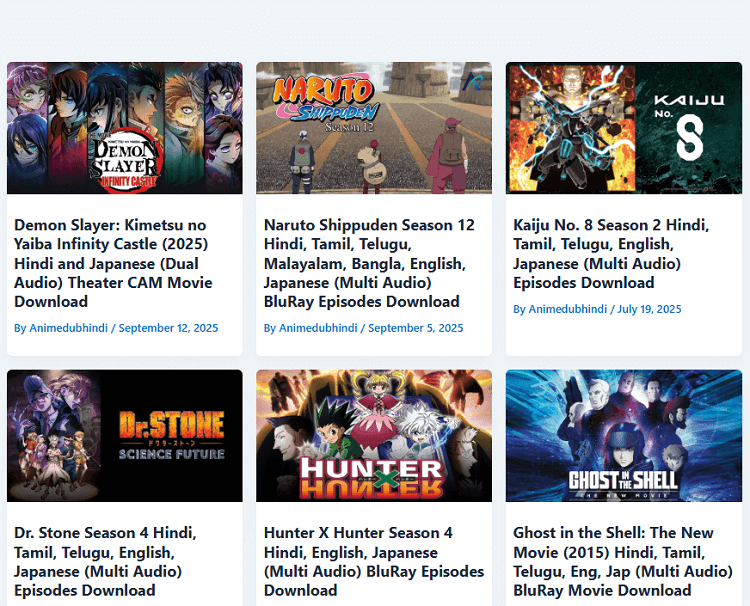The image size is (750, 606).
Task: Open Demon Slayer Infinity Castle post title
Action: tap(113, 263)
